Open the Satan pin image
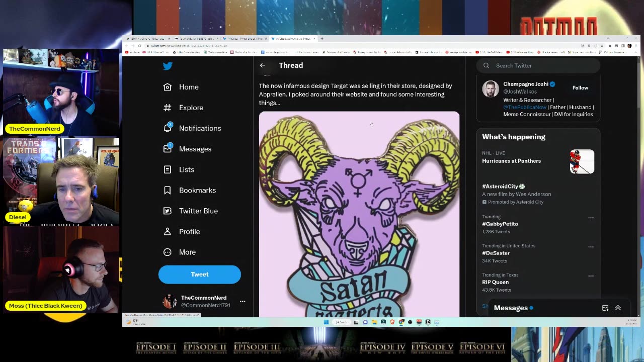This screenshot has height=362, width=644. [359, 214]
